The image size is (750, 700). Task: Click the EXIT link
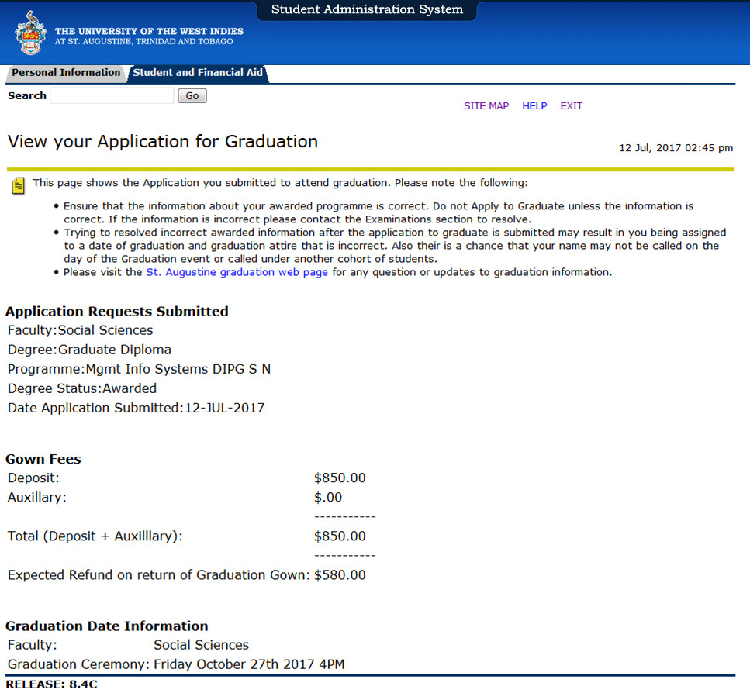point(572,105)
